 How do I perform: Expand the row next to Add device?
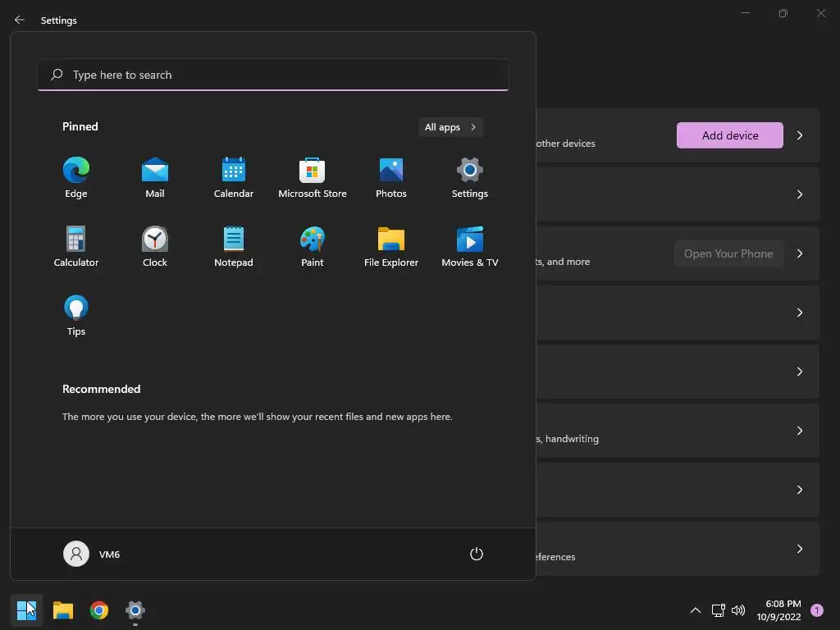(x=799, y=135)
